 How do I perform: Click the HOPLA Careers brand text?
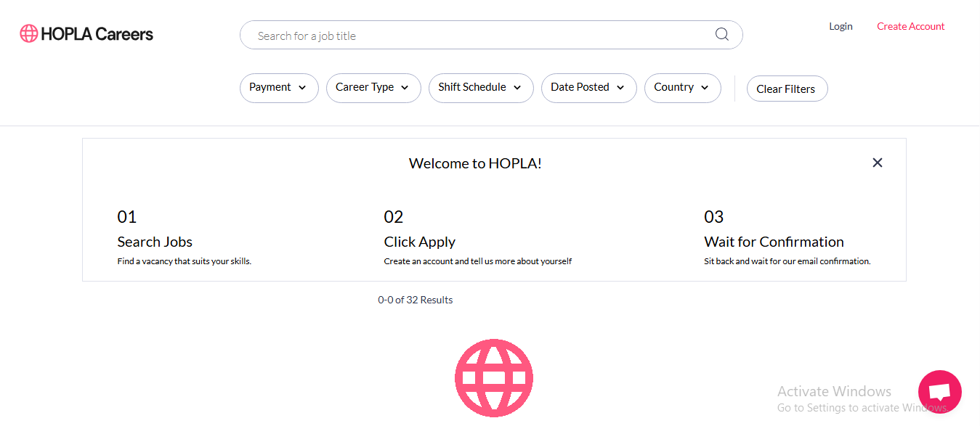pyautogui.click(x=97, y=34)
